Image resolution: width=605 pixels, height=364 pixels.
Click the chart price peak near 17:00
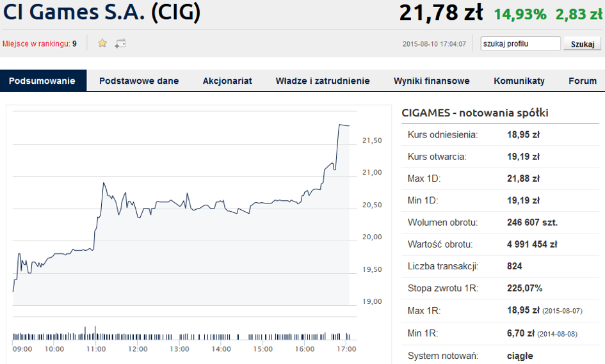(x=340, y=125)
